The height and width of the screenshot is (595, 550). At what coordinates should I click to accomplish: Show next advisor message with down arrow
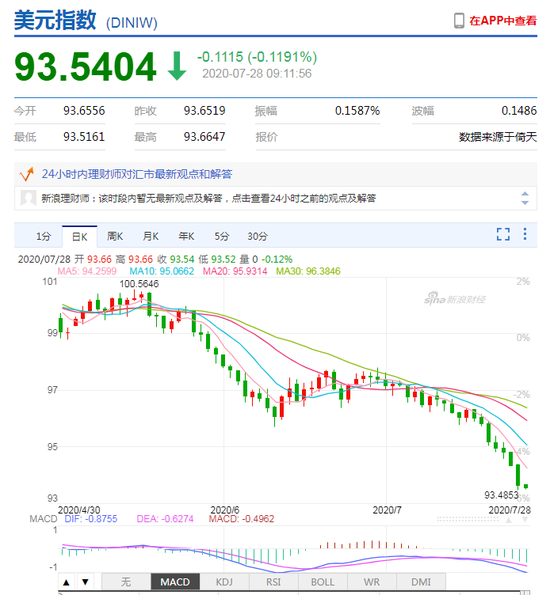(x=525, y=203)
